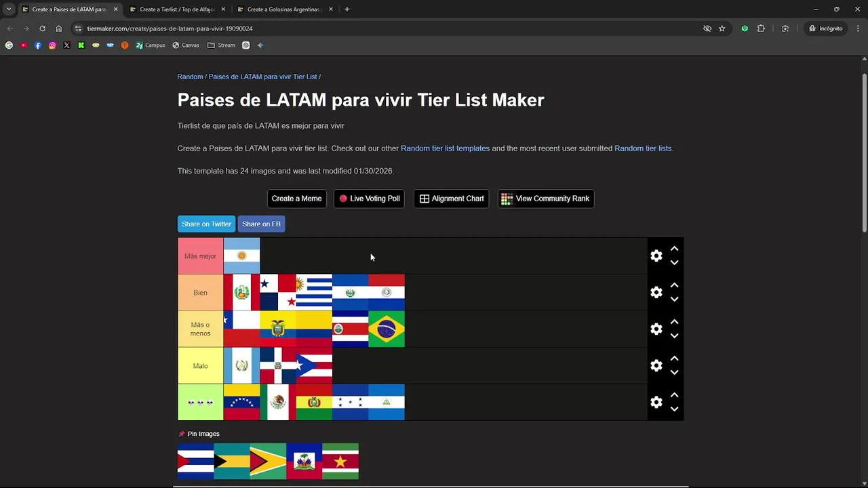Move Más mejor tier row up
The image size is (868, 488).
click(x=674, y=249)
